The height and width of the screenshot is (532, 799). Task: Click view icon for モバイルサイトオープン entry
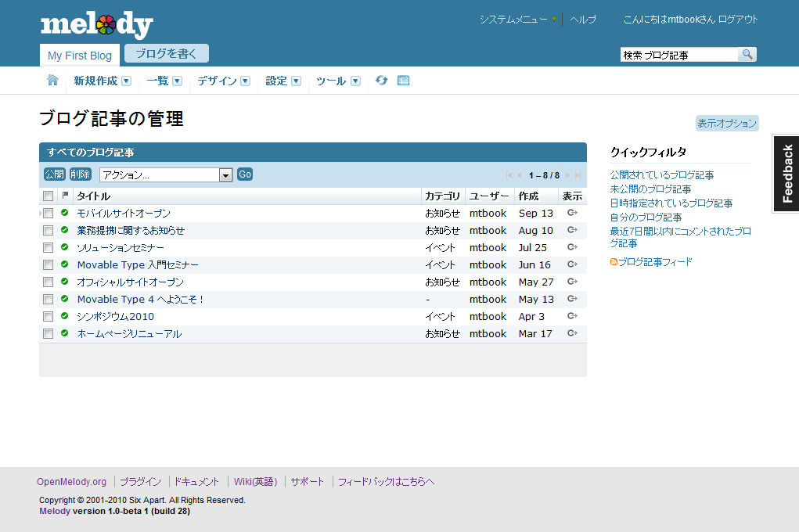572,213
